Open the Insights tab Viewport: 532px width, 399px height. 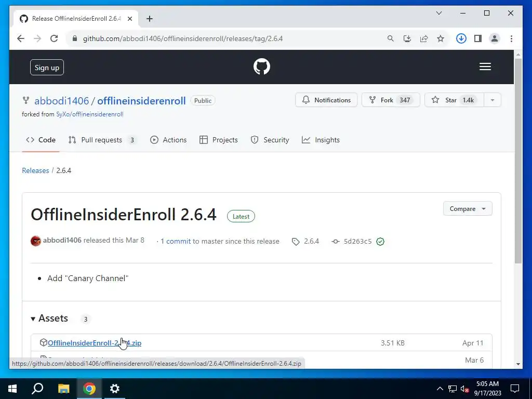[x=321, y=140]
